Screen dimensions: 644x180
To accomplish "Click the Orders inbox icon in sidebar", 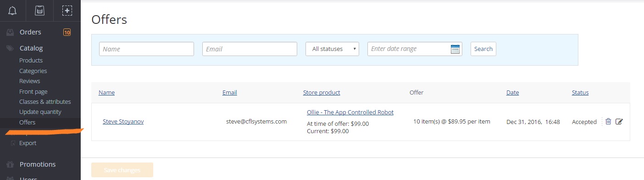I will tap(9, 32).
